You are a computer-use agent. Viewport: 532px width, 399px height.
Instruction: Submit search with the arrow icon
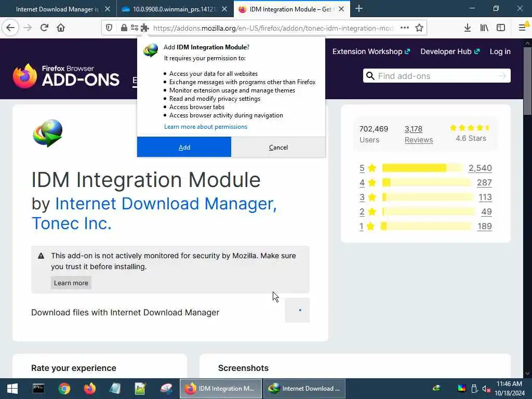coord(502,76)
